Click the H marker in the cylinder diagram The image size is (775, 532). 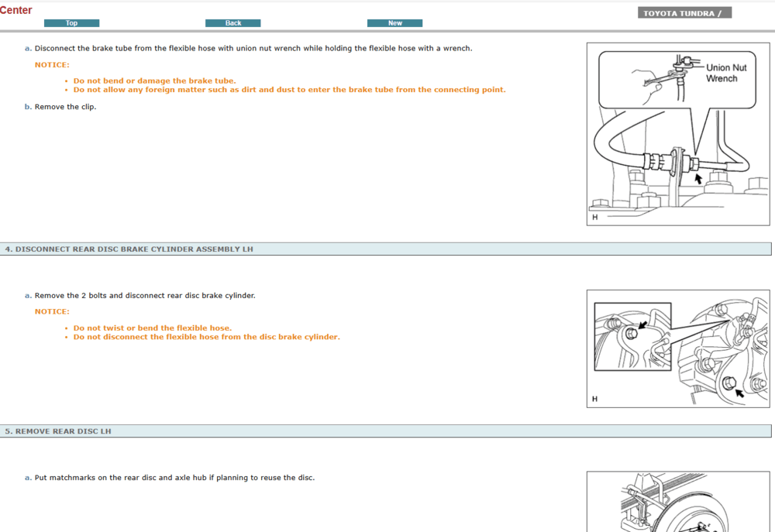point(594,398)
